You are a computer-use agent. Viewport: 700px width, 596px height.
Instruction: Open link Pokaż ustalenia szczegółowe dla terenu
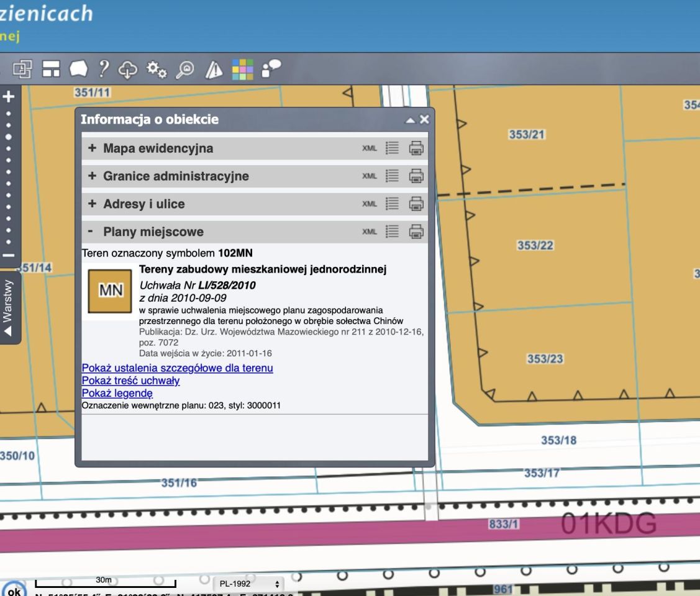pos(177,368)
